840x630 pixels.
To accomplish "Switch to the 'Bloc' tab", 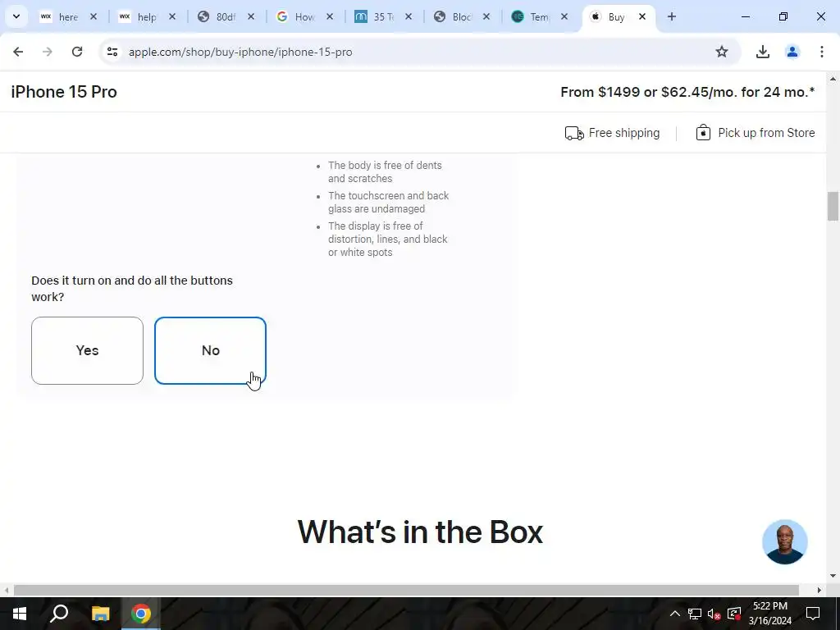I will (x=453, y=16).
